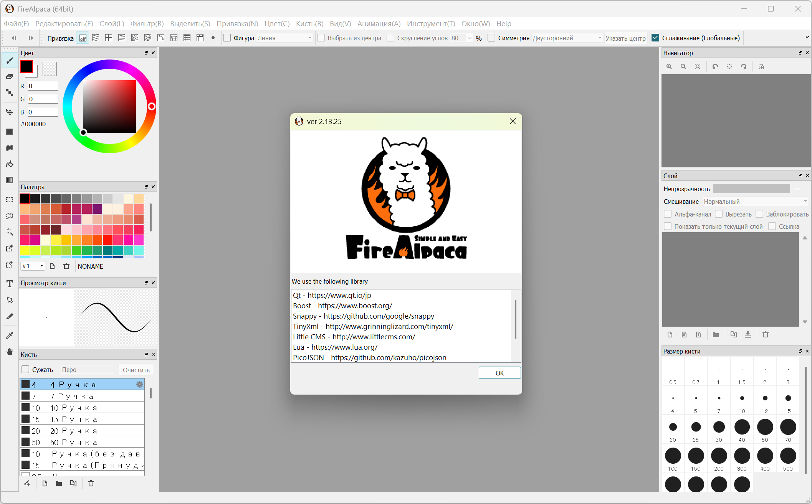812x504 pixels.
Task: Click the zoom in icon in Navigator
Action: pyautogui.click(x=669, y=66)
